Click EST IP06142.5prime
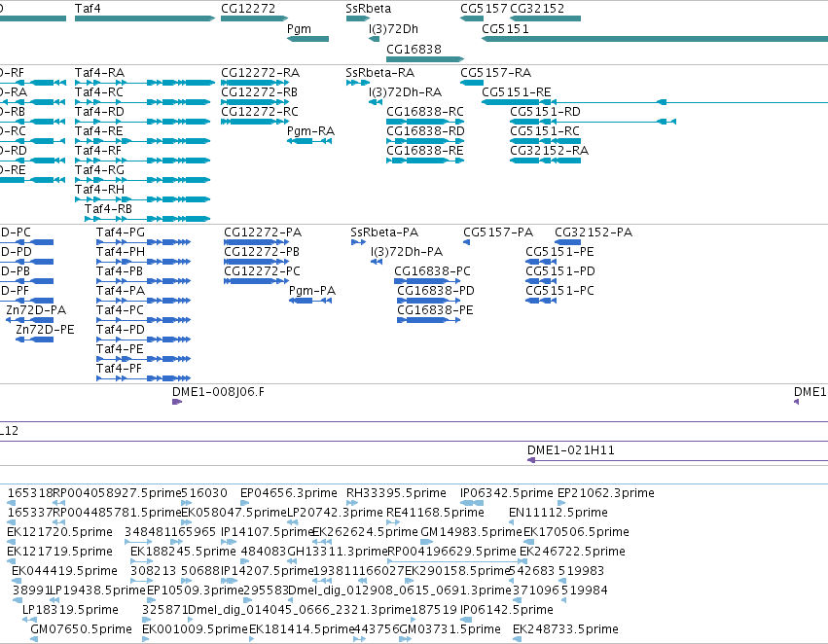Image resolution: width=828 pixels, height=644 pixels. (x=506, y=611)
